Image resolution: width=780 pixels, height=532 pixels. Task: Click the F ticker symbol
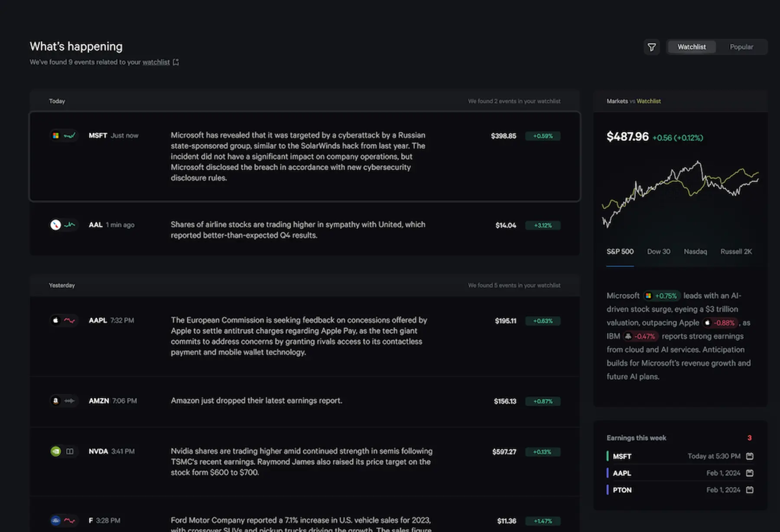point(91,521)
